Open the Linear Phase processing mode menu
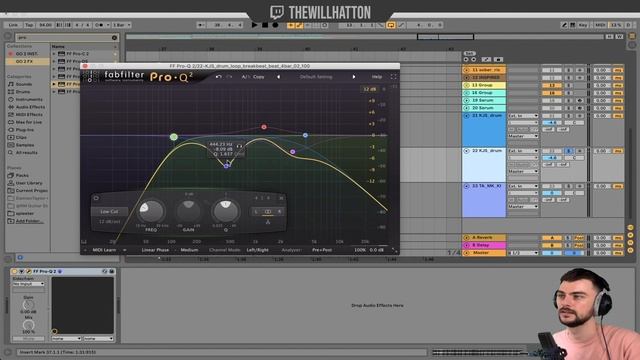 (x=155, y=250)
